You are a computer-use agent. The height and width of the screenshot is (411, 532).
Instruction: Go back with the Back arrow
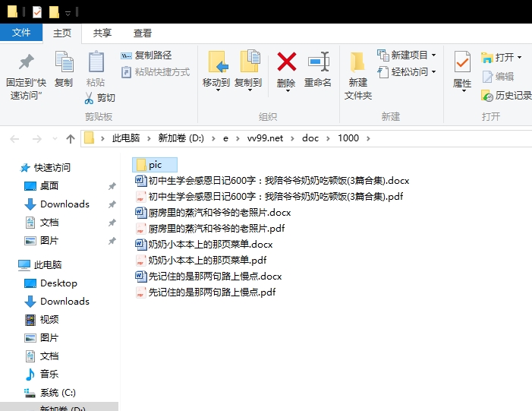click(x=14, y=138)
